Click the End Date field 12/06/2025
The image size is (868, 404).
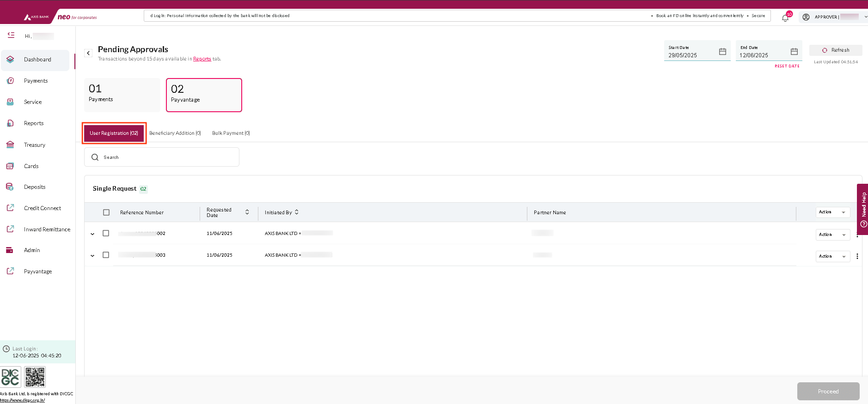[769, 51]
